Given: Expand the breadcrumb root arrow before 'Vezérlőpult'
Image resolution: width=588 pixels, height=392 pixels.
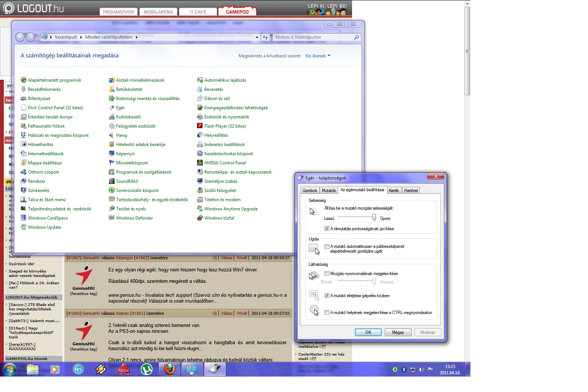Looking at the screenshot, I should coord(51,37).
